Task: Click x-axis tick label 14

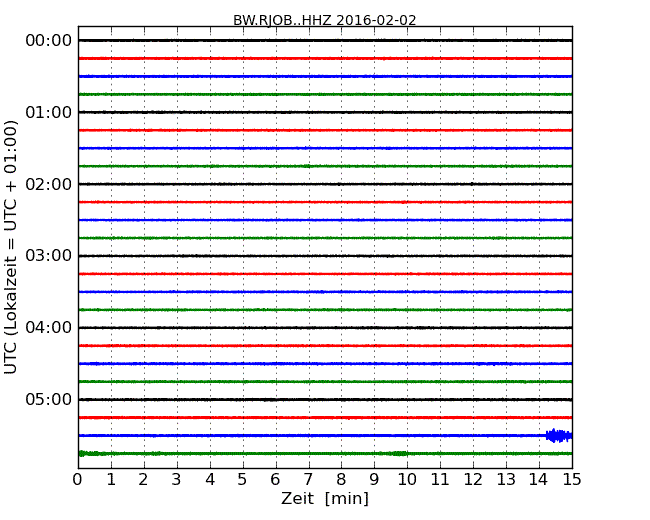Action: tap(539, 480)
